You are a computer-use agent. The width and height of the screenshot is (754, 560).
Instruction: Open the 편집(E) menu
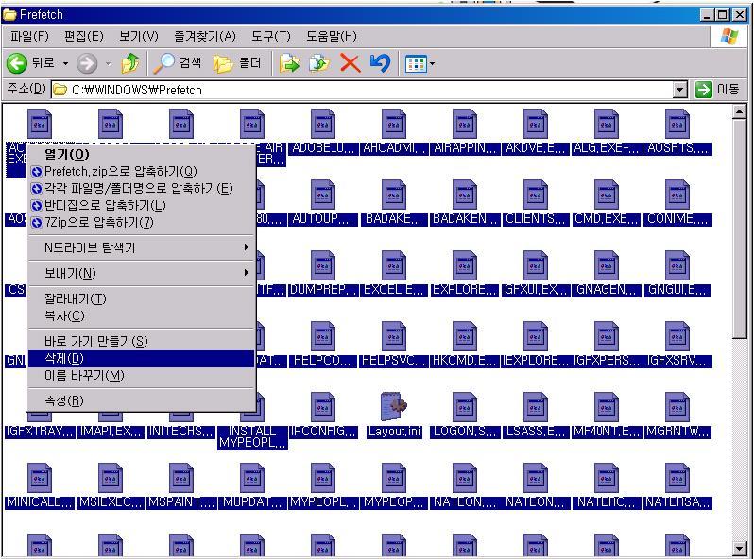[84, 37]
